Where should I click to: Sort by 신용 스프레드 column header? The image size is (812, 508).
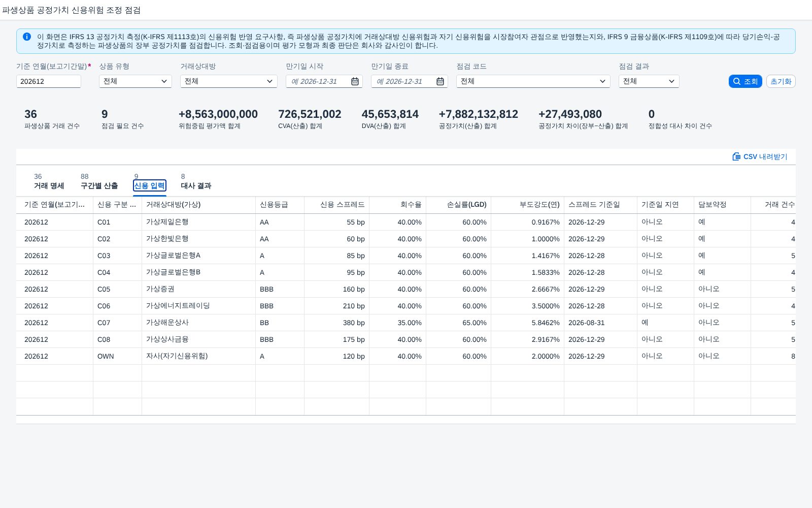[337, 205]
